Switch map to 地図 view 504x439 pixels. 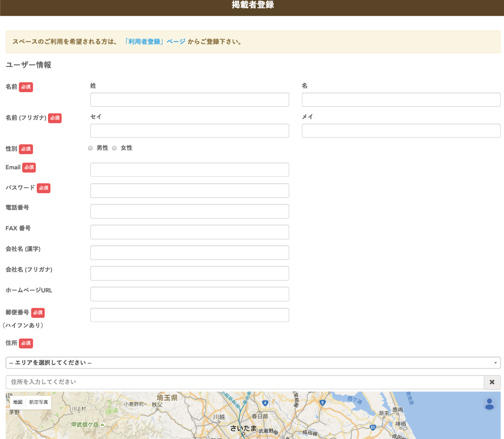[x=18, y=402]
